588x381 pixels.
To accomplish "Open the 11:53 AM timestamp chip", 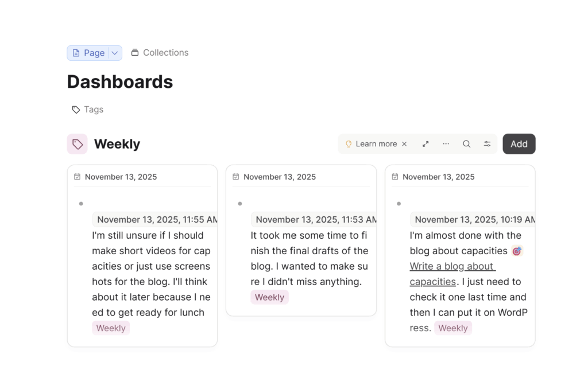I will point(315,220).
